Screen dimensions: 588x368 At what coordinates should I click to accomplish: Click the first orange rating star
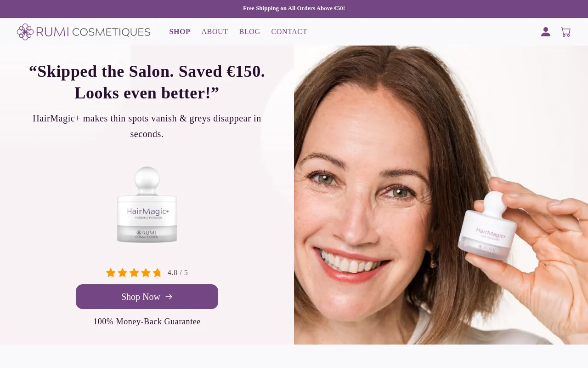[x=111, y=273]
